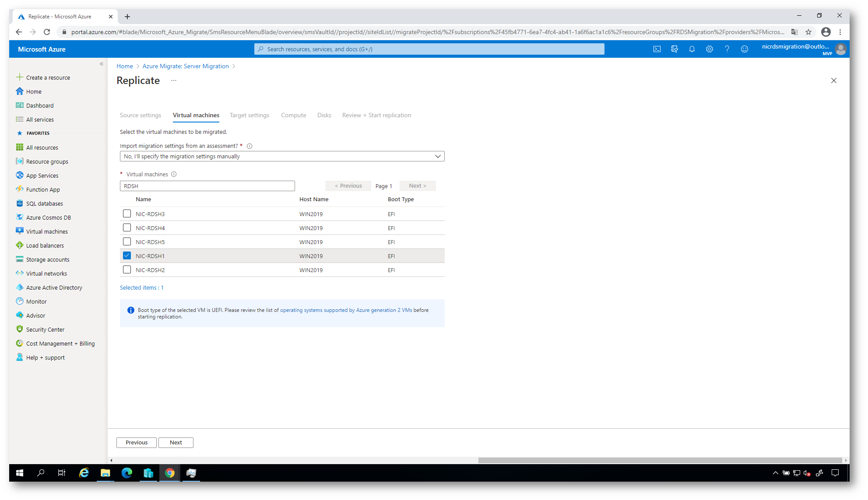
Task: Open Review + Start replication tab
Action: [376, 115]
